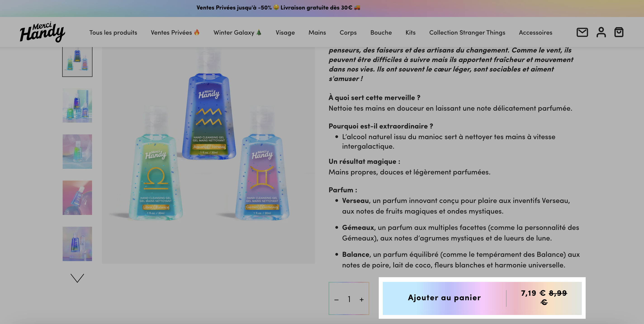Viewport: 644px width, 324px height.
Task: Go to Accessoires category
Action: (535, 33)
